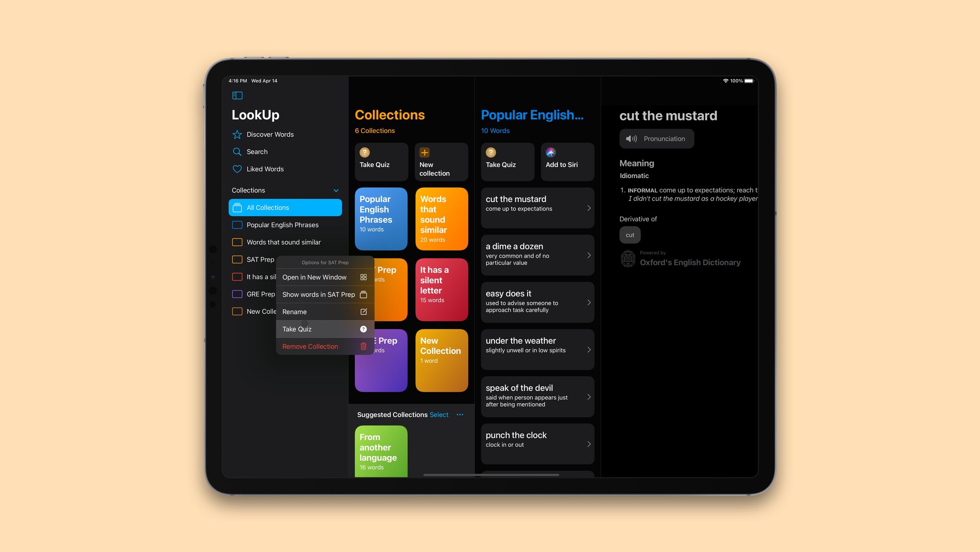Click Select link in Suggested Collections
Screen dimensions: 980x552
click(439, 414)
